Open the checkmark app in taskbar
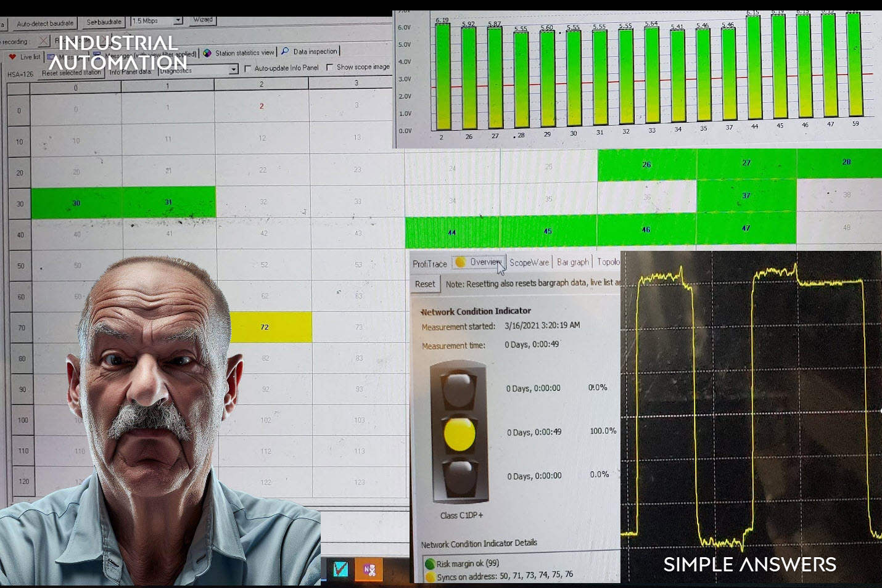The image size is (882, 588). click(x=340, y=569)
